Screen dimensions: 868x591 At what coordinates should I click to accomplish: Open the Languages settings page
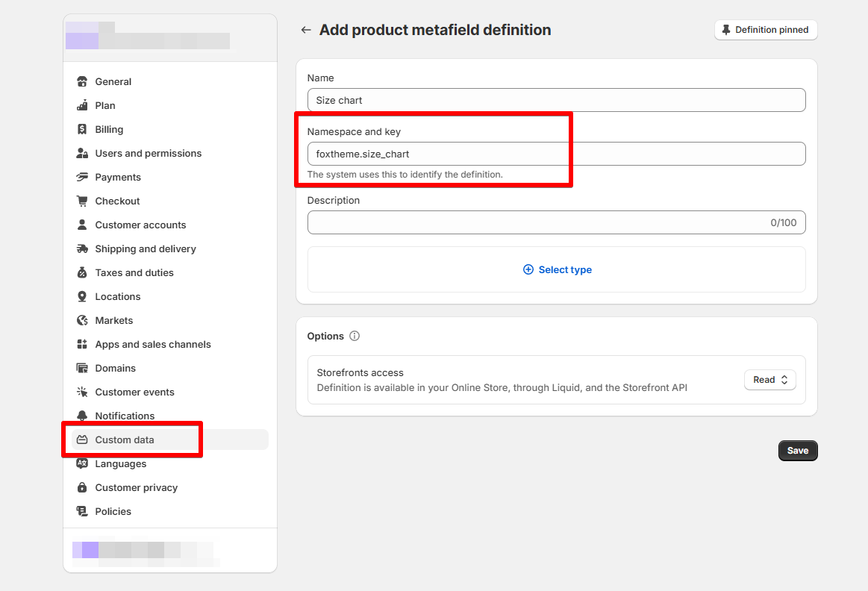[120, 464]
